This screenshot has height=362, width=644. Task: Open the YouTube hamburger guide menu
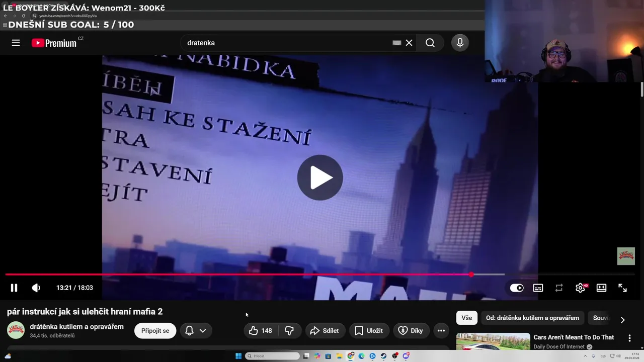tap(16, 43)
